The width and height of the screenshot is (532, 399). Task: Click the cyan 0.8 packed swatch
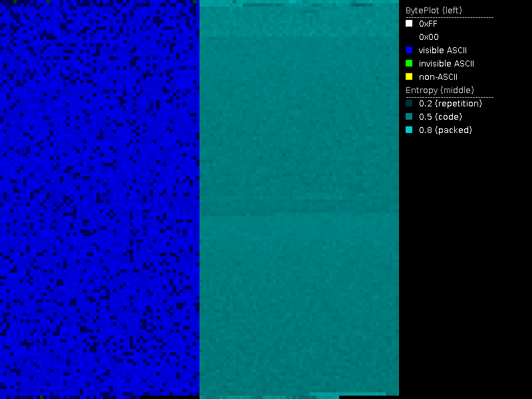click(409, 130)
